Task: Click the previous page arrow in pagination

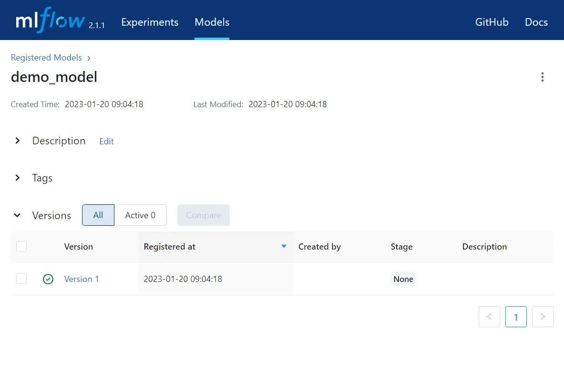Action: 489,316
